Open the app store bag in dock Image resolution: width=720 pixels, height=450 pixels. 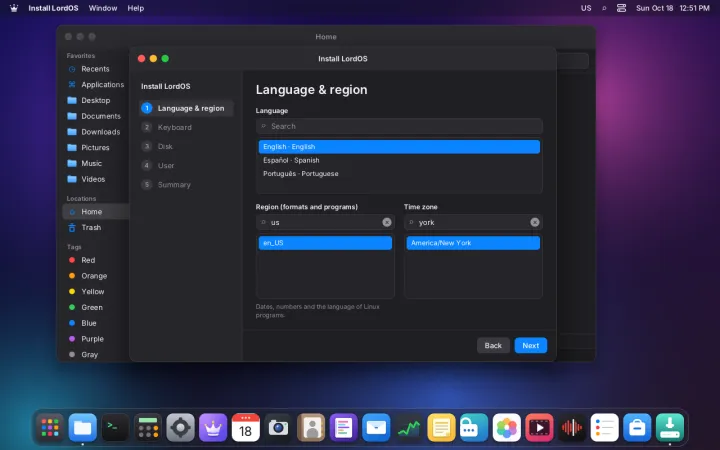click(x=637, y=428)
